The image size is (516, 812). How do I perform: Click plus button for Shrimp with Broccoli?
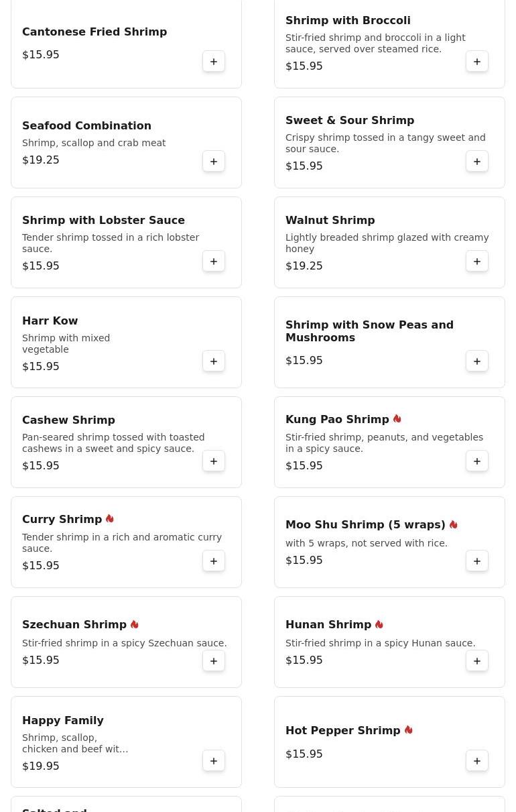477,62
